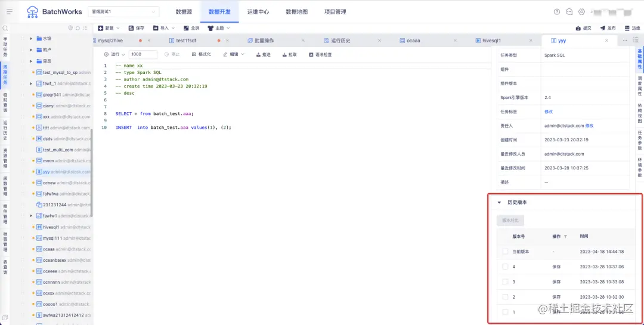Check the version 1 row checkbox

505,312
